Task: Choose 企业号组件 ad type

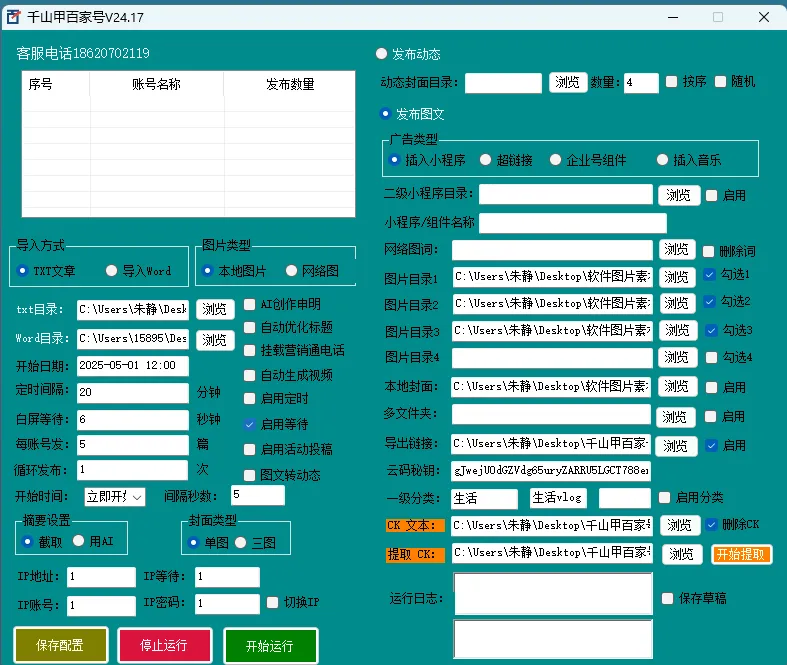Action: point(555,160)
